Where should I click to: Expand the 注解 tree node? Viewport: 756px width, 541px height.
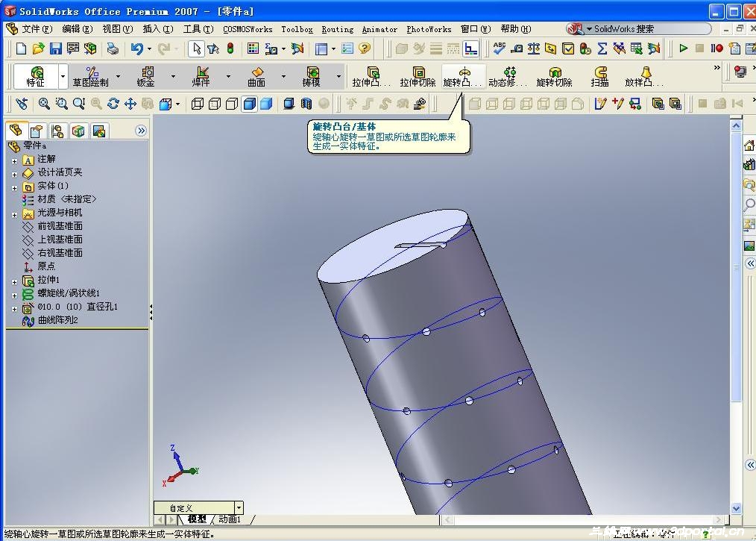pos(14,161)
